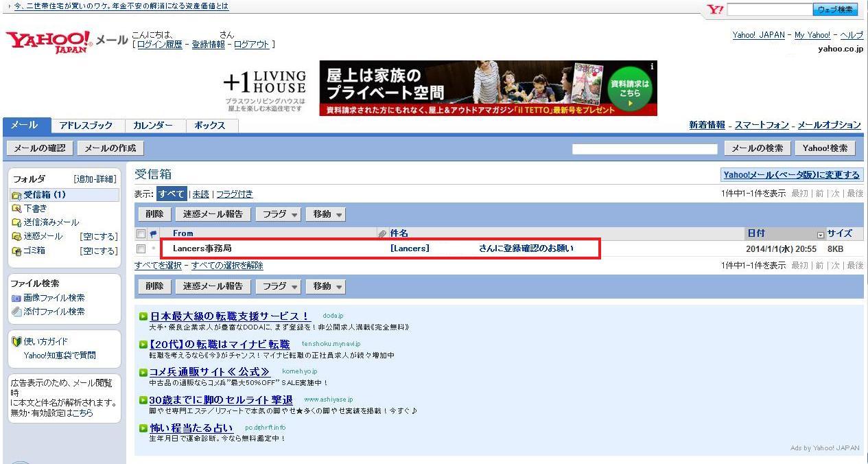Viewport: 868px width, 464px height.
Task: Switch to the アドレスブック tab
Action: [86, 126]
